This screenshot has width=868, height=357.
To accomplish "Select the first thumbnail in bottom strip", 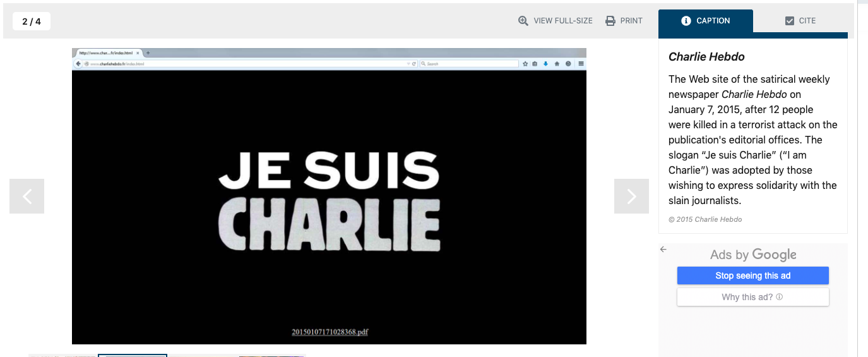I will [63, 355].
